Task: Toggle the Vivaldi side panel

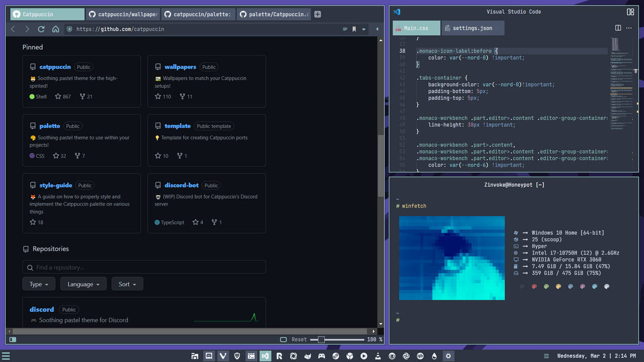Action: pos(13,339)
